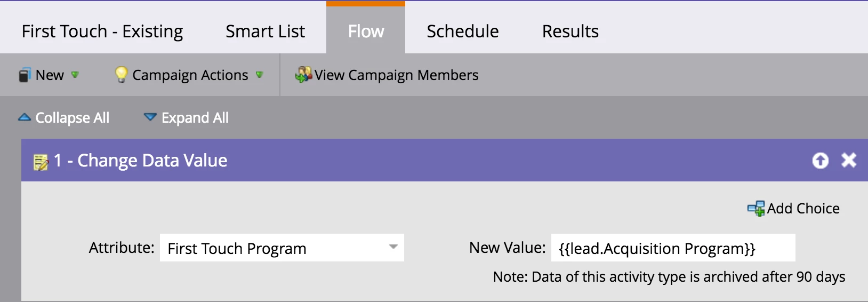Move flow step 1 up
Viewport: 868px width, 302px height.
pos(821,160)
